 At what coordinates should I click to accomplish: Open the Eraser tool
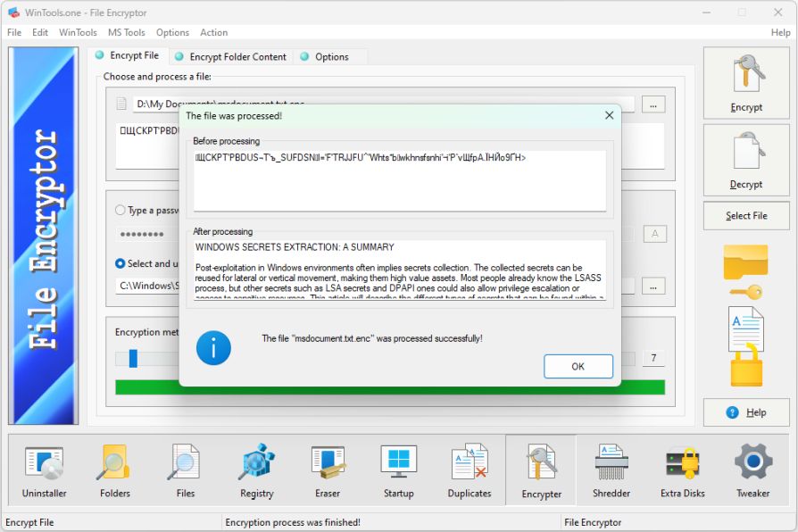328,470
